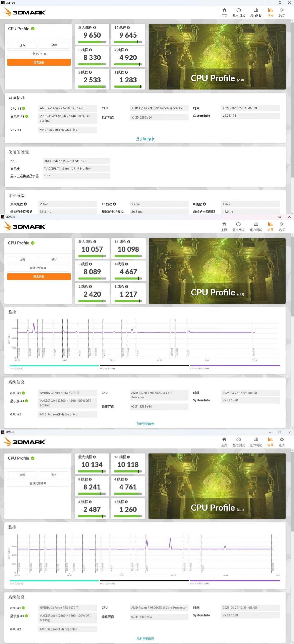
Task: Click info icon beside 最大线程 score 9 650
Action: (94, 27)
